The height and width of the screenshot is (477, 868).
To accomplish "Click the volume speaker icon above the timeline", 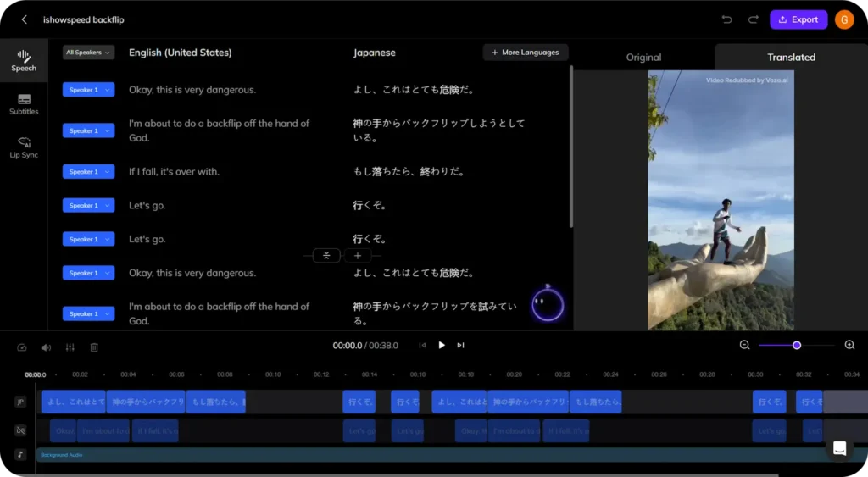I will [x=46, y=347].
